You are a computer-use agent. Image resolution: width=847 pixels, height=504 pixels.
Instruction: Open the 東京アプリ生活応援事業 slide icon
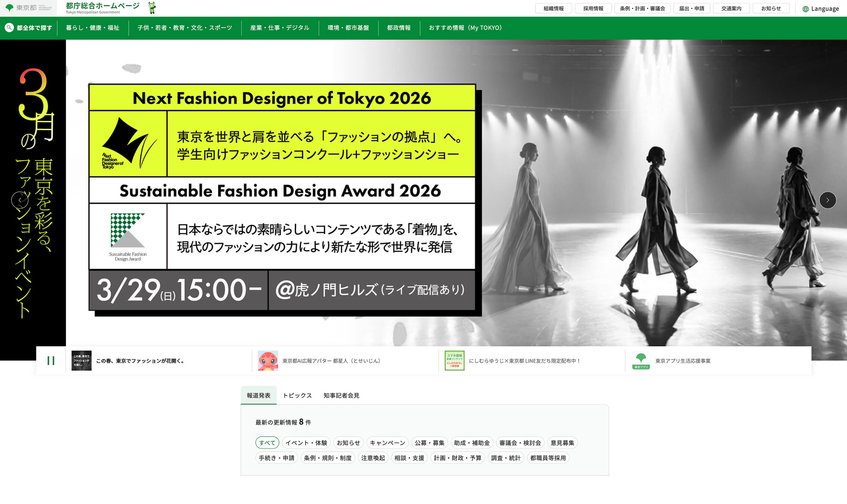pos(641,361)
